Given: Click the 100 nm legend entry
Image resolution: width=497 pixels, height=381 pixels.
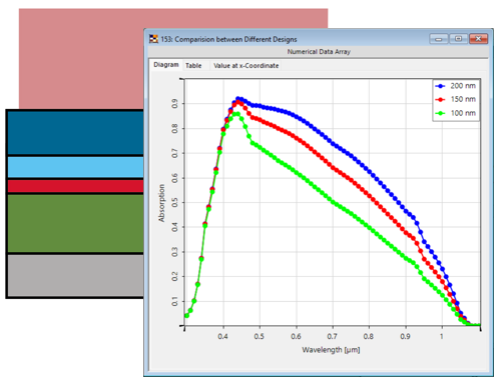Looking at the screenshot, I should [x=456, y=113].
